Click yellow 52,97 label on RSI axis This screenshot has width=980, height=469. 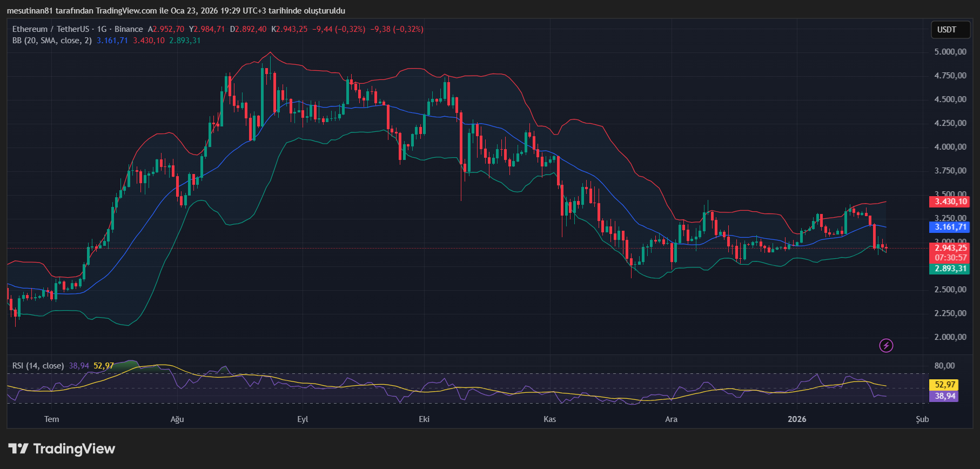[x=945, y=385]
